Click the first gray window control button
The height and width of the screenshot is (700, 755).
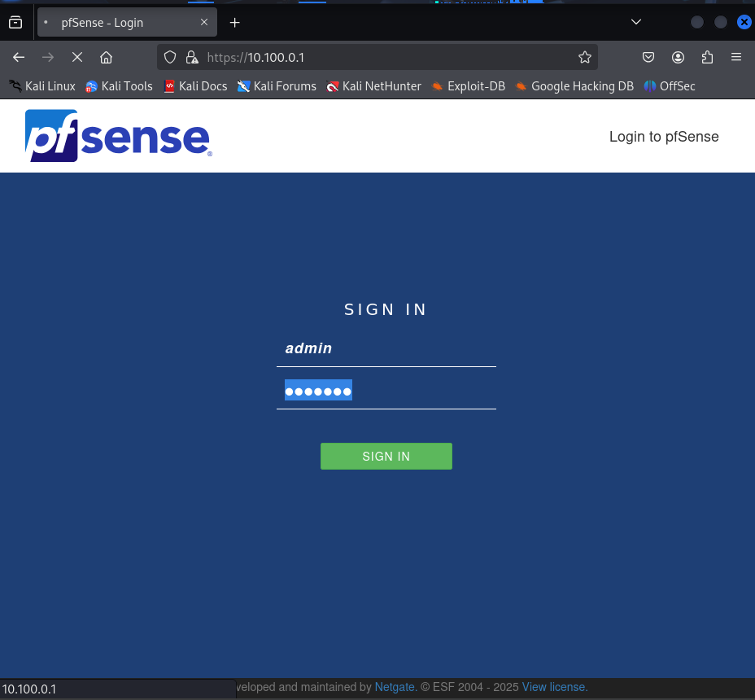(696, 22)
